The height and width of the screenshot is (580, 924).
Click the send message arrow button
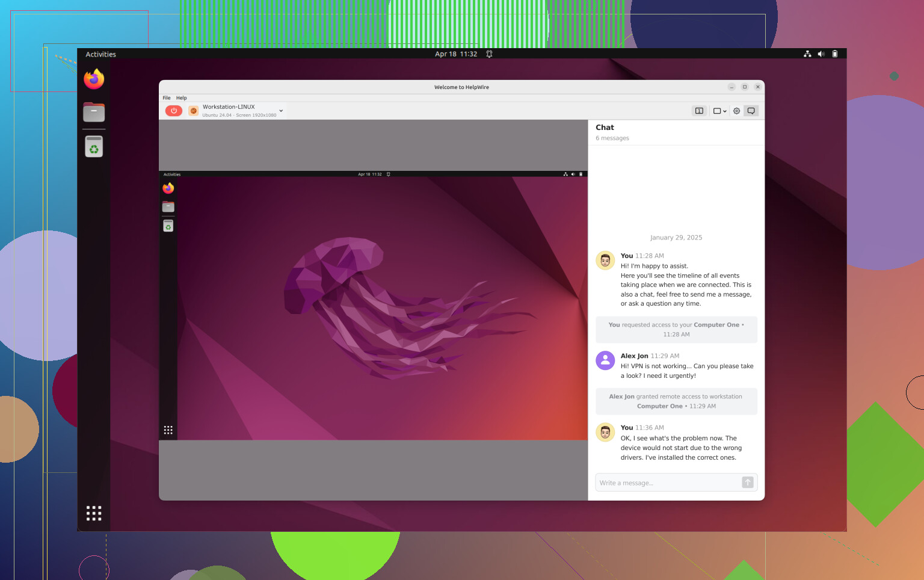pos(748,483)
